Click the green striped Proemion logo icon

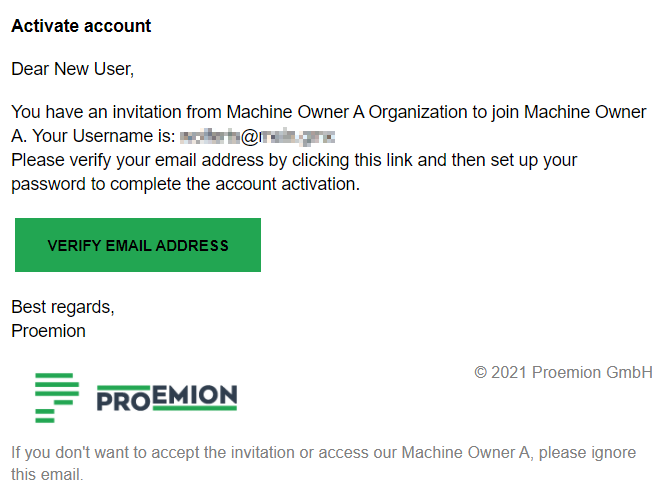click(57, 397)
